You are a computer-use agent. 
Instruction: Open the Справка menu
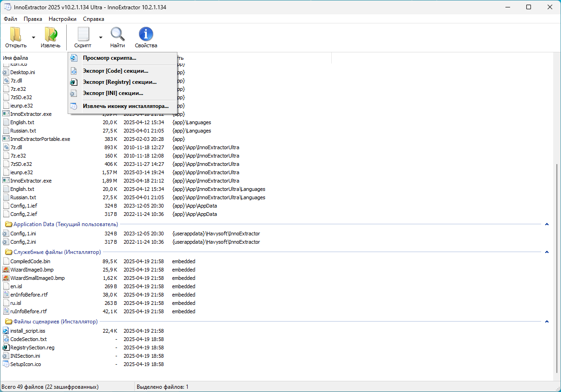pos(94,19)
